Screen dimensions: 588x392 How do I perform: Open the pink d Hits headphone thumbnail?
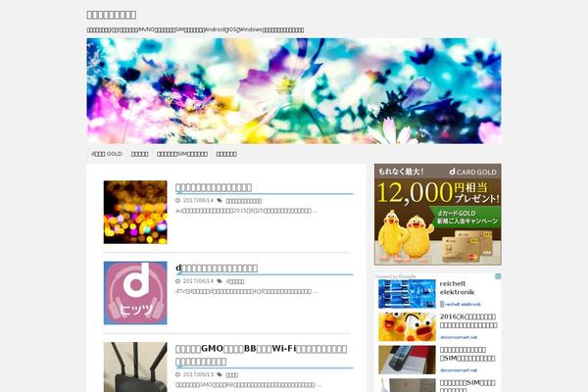(x=135, y=293)
